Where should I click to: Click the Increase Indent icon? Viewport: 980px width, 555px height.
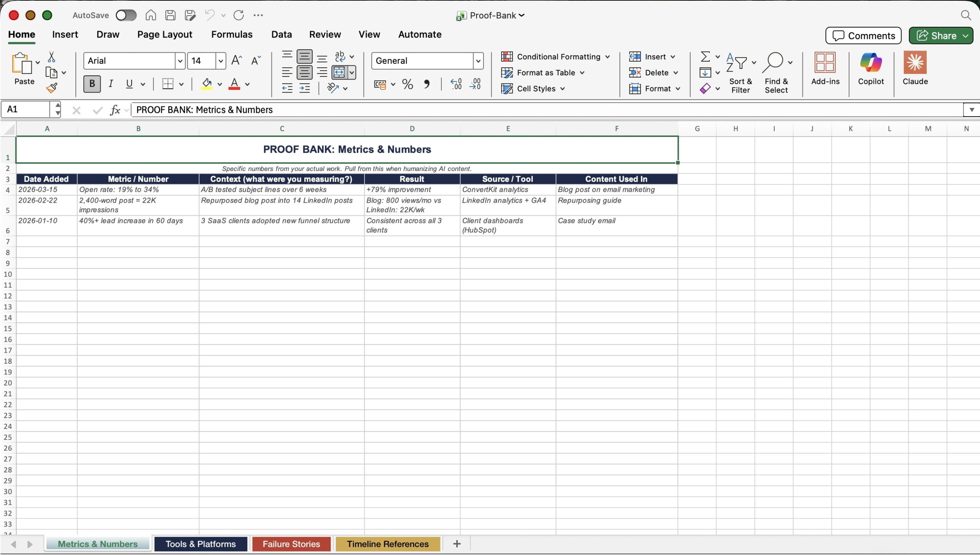coord(305,88)
